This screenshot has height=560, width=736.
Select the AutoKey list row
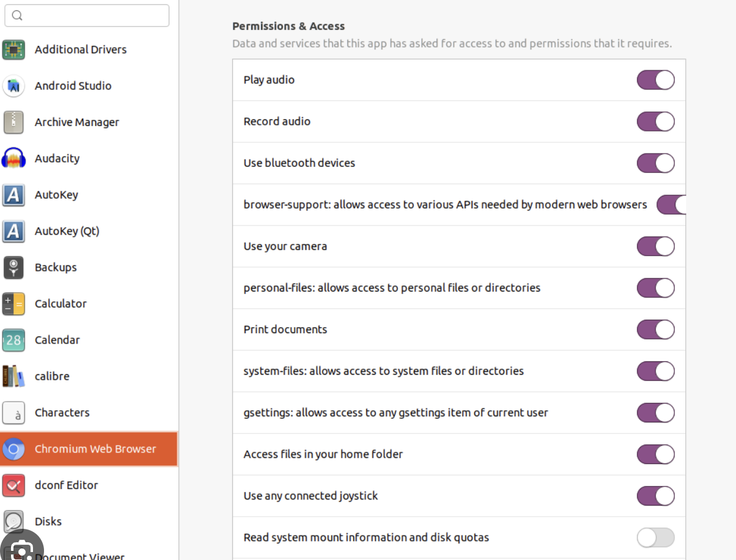click(x=89, y=195)
